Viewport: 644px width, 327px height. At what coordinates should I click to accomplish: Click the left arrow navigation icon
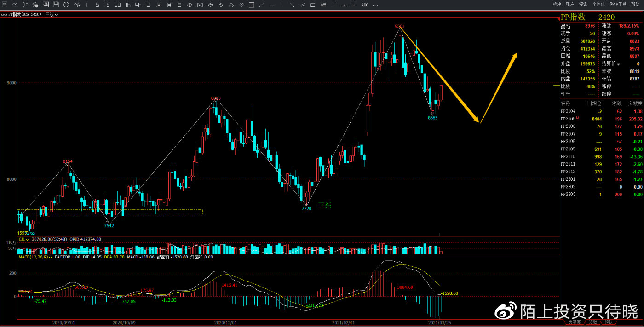coord(210,5)
